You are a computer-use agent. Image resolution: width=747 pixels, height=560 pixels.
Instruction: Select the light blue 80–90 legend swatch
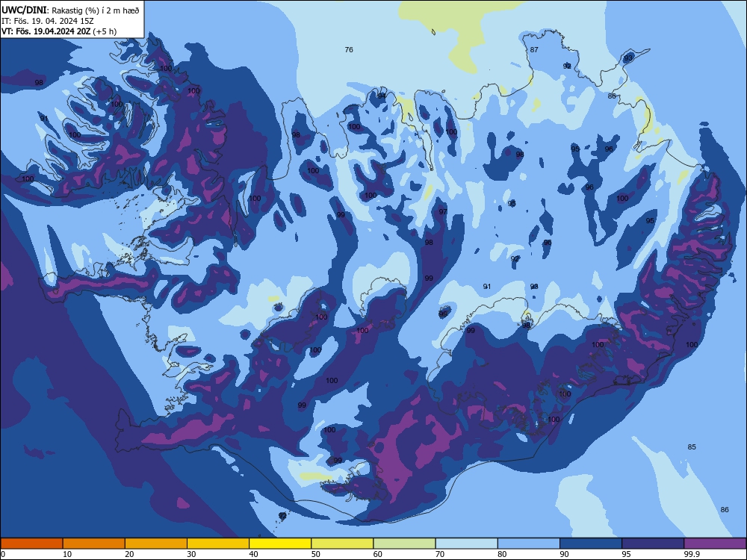point(529,544)
